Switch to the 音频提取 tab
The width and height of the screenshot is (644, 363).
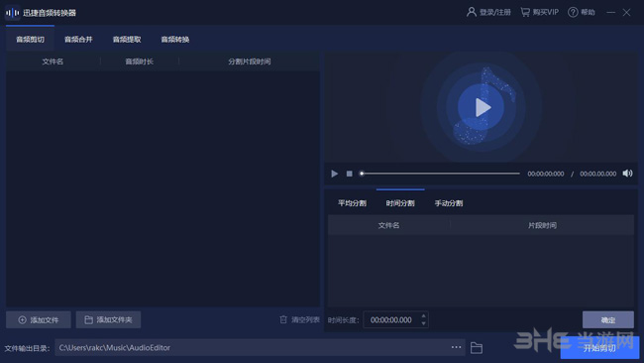127,40
